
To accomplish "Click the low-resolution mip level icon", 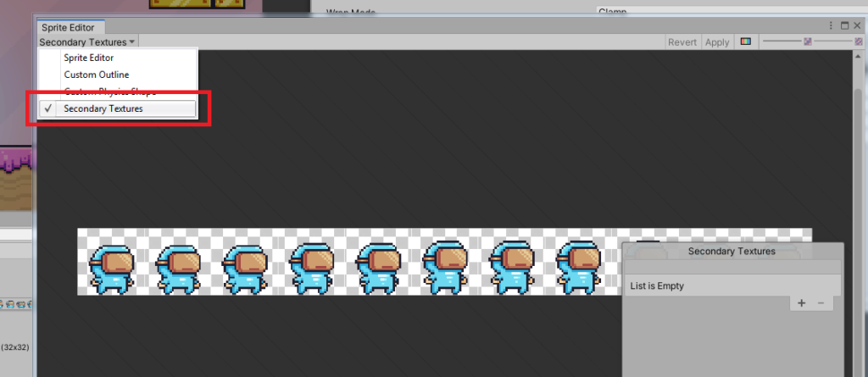I will pyautogui.click(x=808, y=42).
